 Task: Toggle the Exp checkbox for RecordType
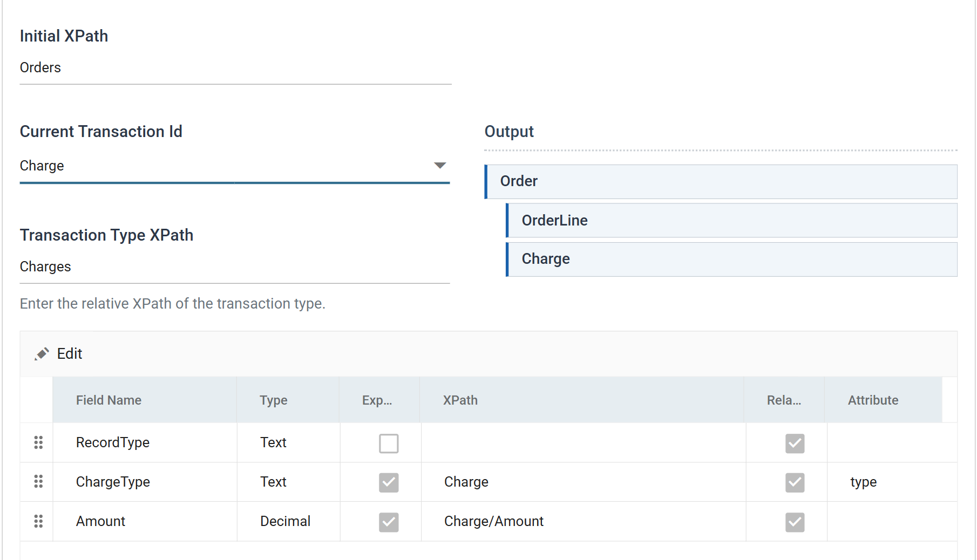tap(389, 443)
